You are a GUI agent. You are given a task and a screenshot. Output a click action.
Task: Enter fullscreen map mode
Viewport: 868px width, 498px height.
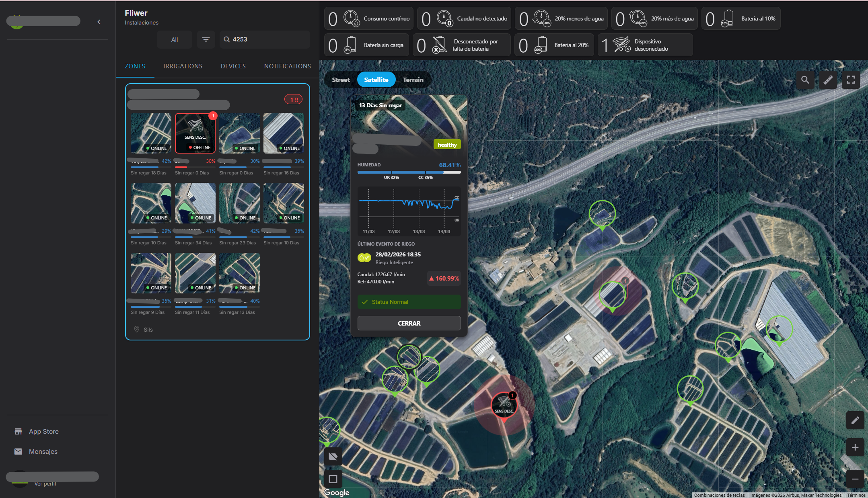click(851, 80)
